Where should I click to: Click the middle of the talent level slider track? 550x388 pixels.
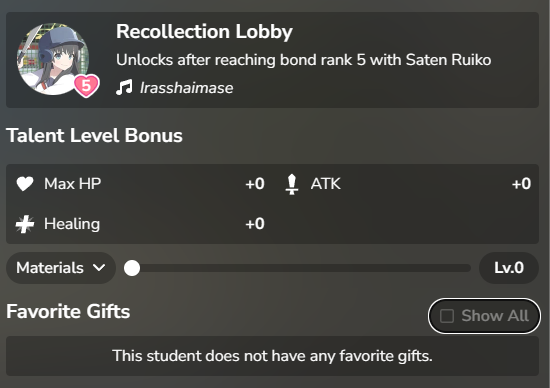pos(297,268)
